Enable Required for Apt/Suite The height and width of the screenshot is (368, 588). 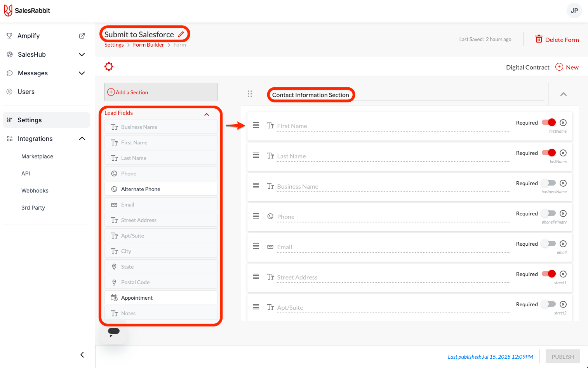coord(549,304)
